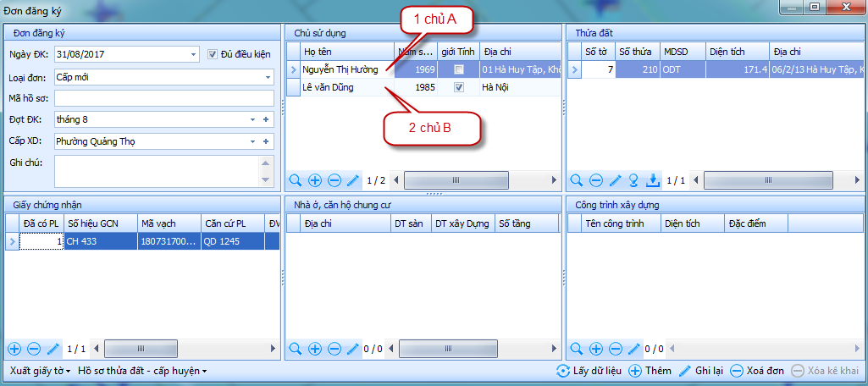Click the Ghi lại save button

coord(701,371)
